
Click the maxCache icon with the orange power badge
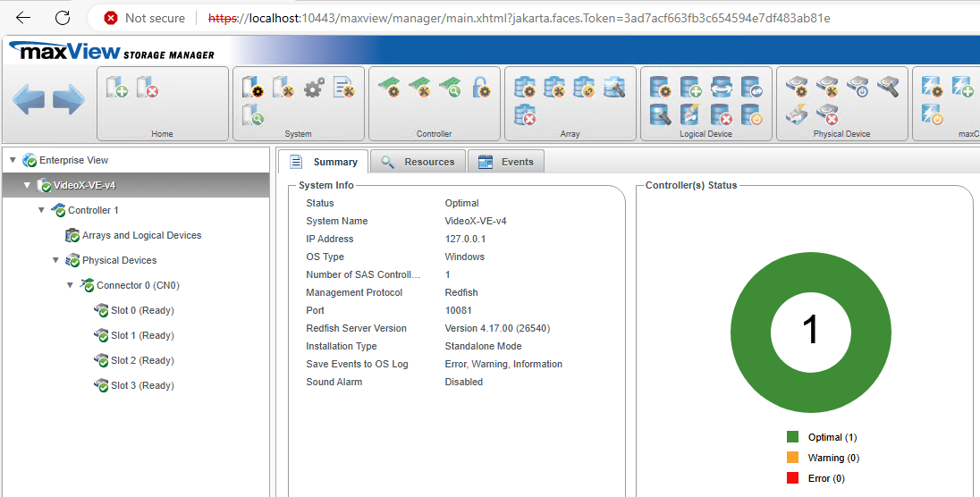coord(932,114)
